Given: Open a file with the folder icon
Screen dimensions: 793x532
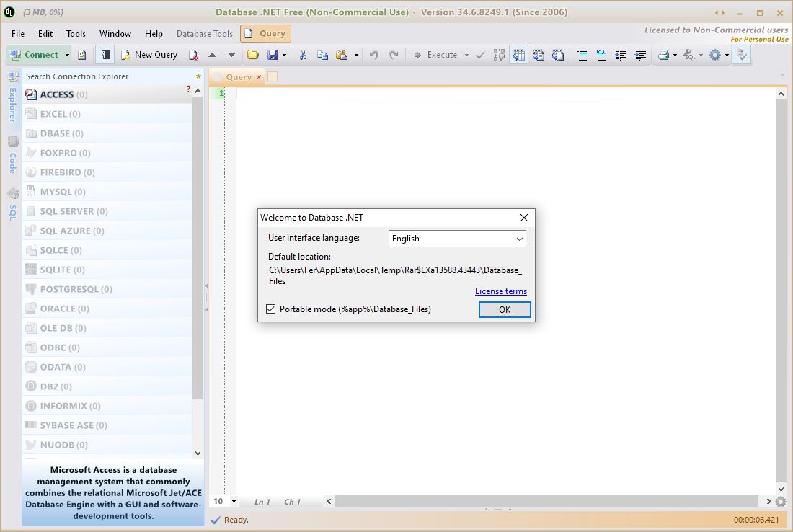Looking at the screenshot, I should click(253, 55).
